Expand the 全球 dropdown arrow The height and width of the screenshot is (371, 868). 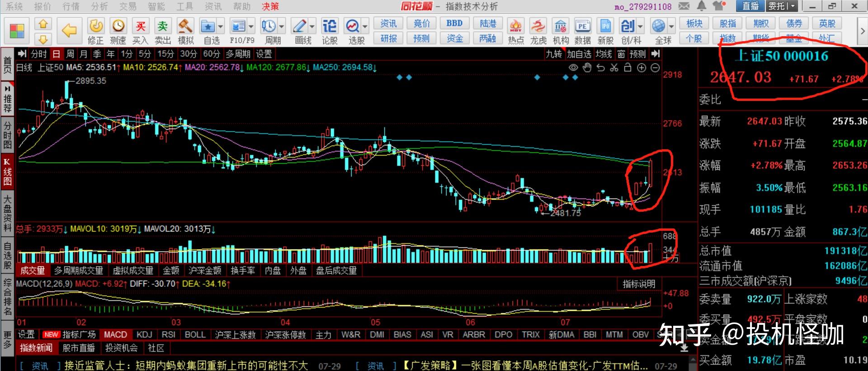click(671, 26)
